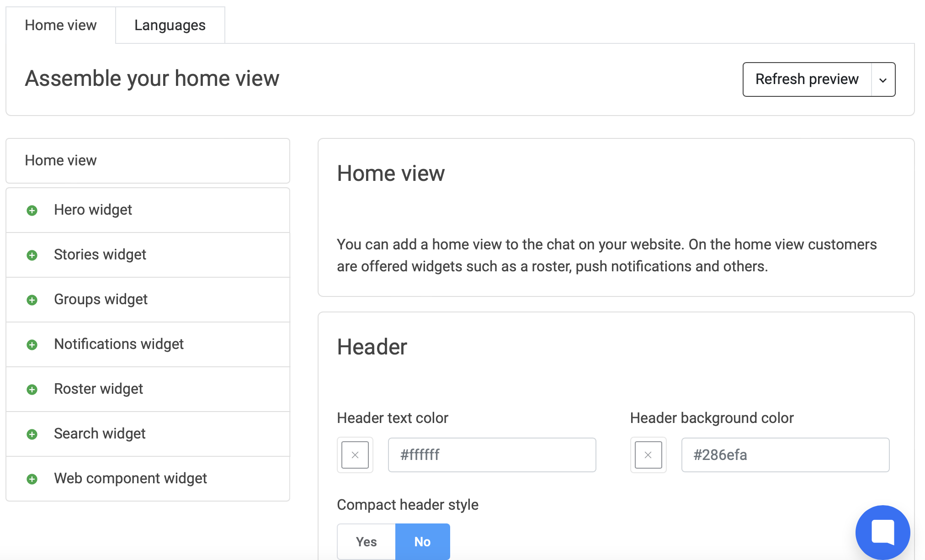Click the #ffffff header text color field
Viewport: 925px width, 560px height.
492,455
